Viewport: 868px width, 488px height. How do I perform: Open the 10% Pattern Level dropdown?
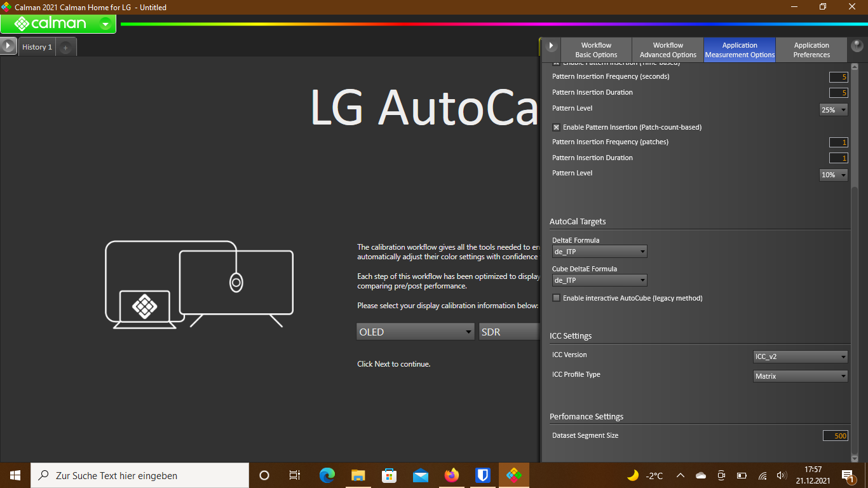(834, 175)
